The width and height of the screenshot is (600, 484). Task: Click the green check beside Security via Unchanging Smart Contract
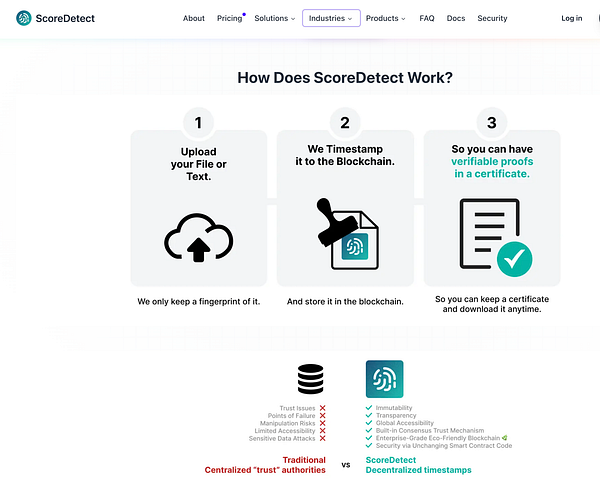369,445
